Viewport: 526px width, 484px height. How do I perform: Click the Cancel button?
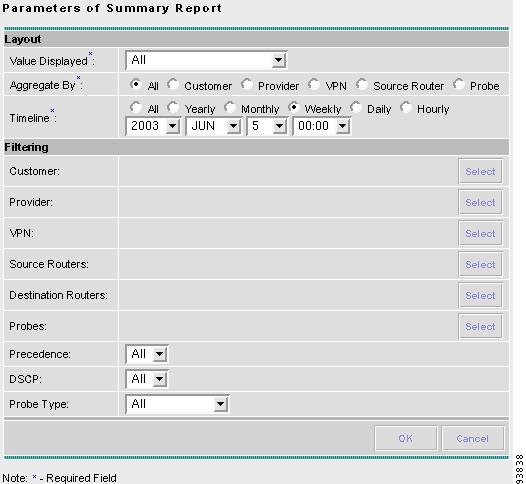click(473, 438)
